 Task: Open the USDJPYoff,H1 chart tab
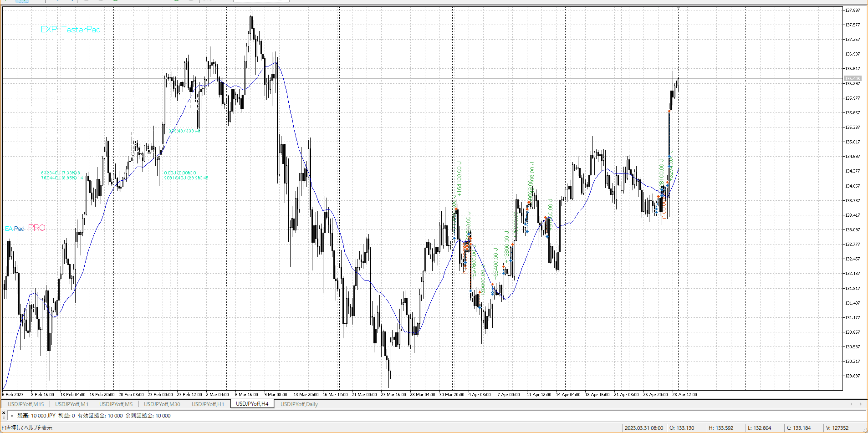point(208,404)
